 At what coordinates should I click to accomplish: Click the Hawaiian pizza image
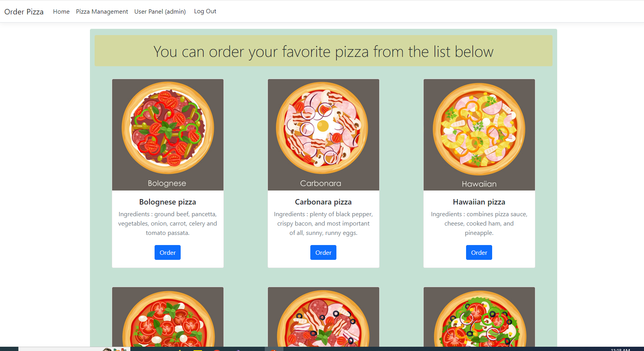(x=479, y=135)
